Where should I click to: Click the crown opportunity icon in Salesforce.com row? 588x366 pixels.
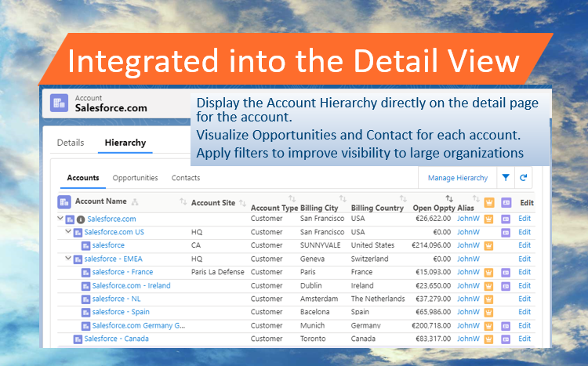coord(488,219)
